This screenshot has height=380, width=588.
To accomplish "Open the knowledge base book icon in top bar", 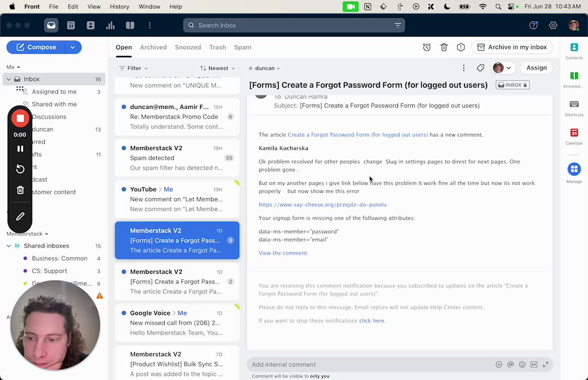I will coord(130,25).
